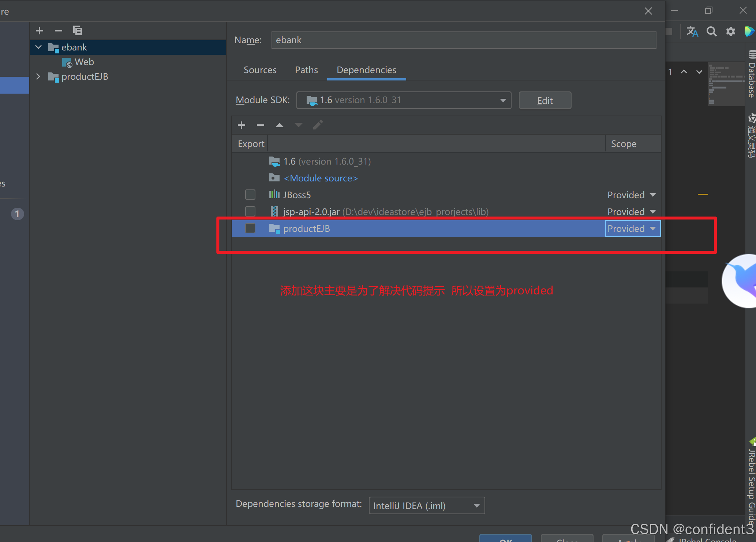Add a new dependency with plus icon

point(242,125)
